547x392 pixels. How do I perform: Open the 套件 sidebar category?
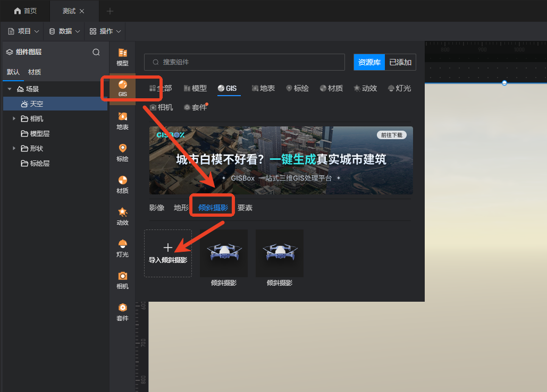122,312
